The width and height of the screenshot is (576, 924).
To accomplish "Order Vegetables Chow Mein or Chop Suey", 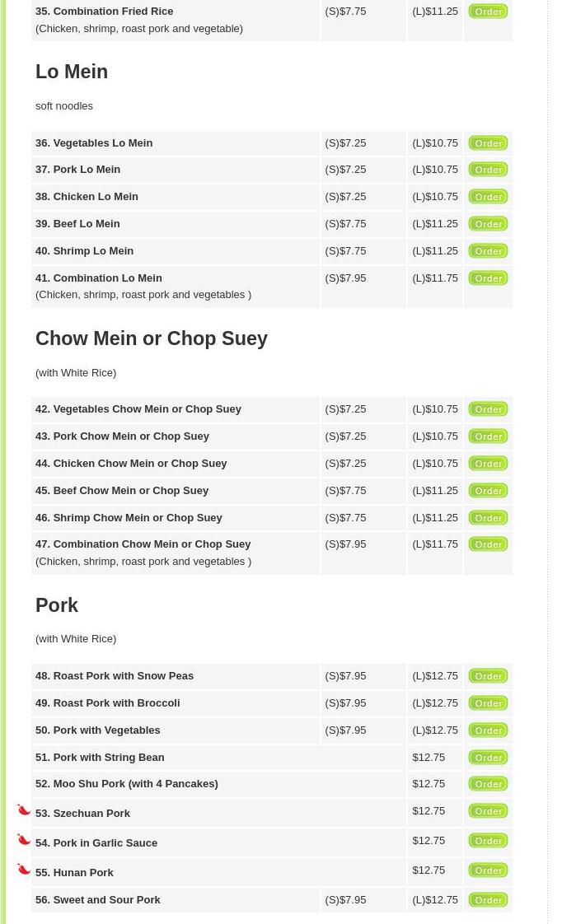I will (x=488, y=409).
